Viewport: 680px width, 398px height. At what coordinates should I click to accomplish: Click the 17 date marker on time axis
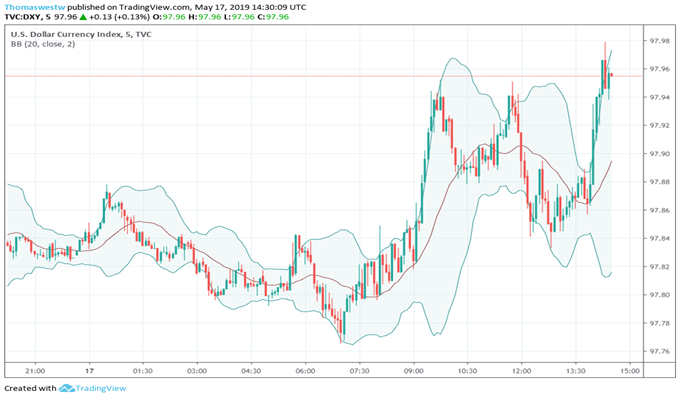pos(89,371)
